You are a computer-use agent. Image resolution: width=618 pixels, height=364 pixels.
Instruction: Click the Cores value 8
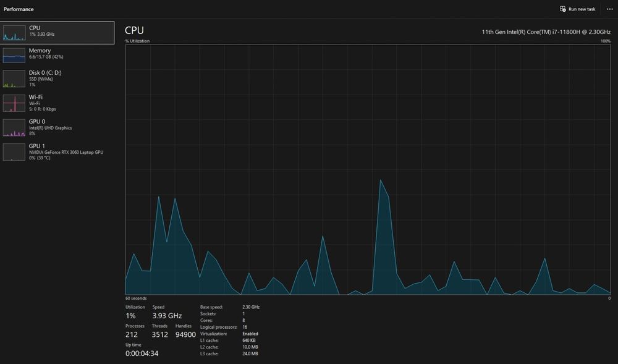(x=243, y=320)
